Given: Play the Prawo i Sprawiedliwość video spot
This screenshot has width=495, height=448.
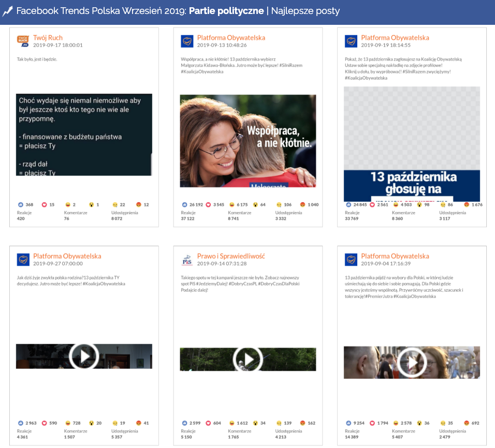Looking at the screenshot, I should [x=248, y=359].
